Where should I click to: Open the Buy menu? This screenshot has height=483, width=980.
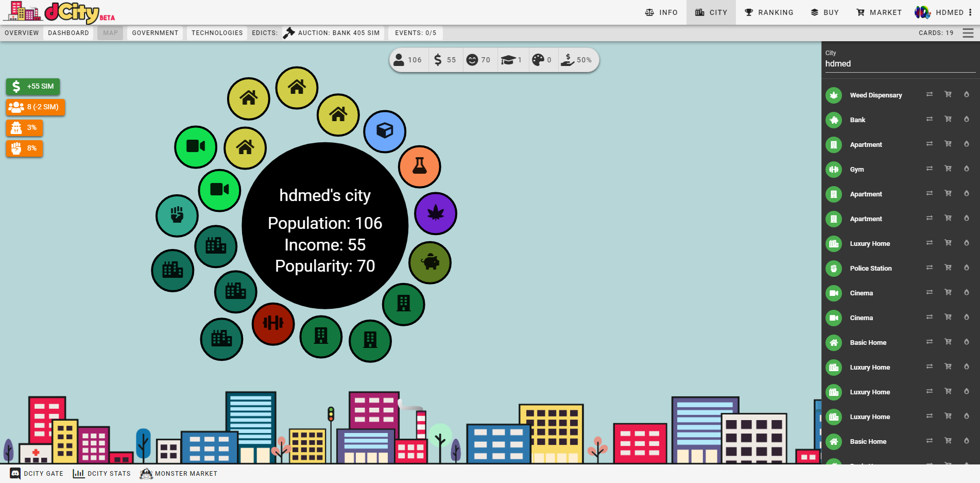824,12
